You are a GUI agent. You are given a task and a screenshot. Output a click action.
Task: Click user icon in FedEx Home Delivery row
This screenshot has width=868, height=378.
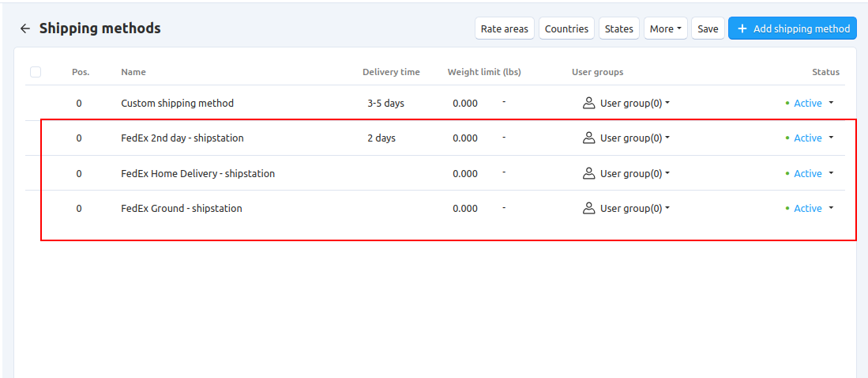588,173
